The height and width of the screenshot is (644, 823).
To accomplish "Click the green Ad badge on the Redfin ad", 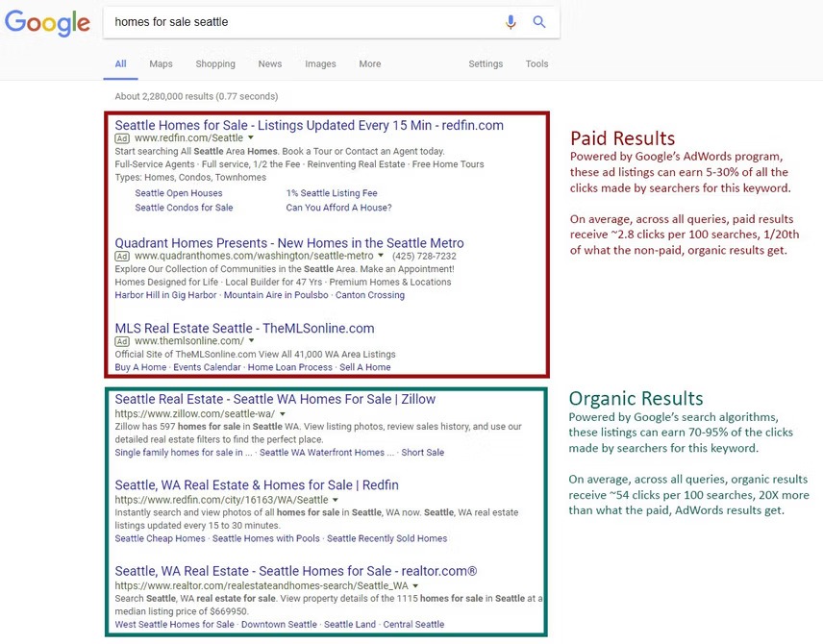I will point(121,138).
